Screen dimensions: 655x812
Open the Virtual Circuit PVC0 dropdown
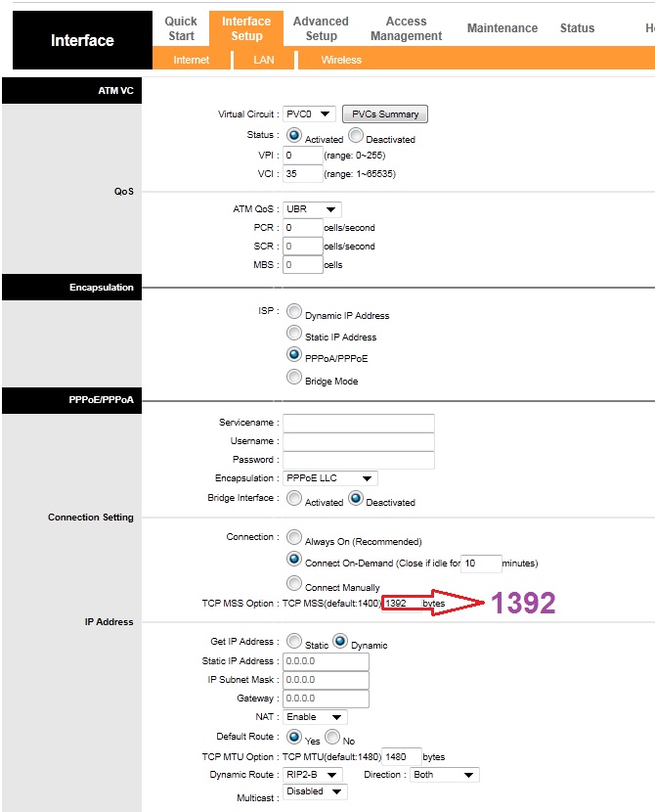click(309, 113)
